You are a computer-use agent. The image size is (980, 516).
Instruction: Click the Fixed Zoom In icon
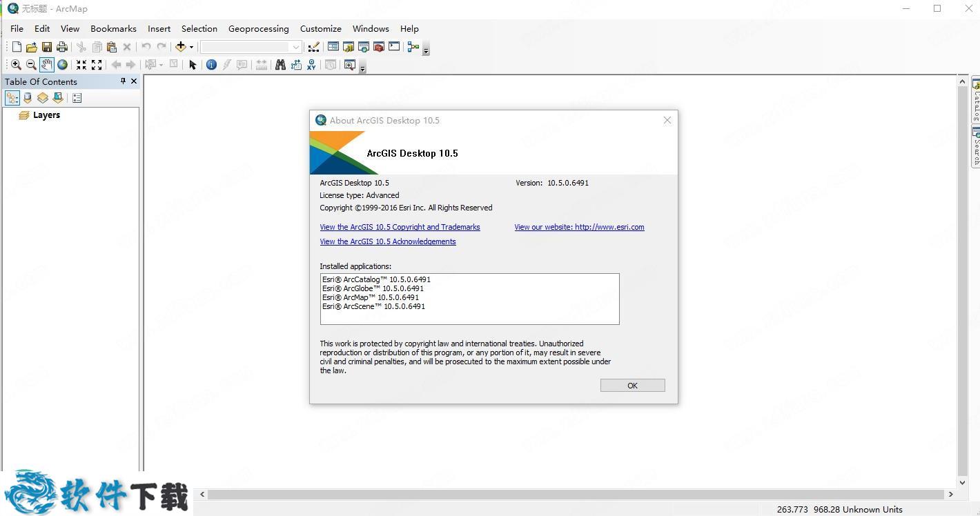pos(81,65)
